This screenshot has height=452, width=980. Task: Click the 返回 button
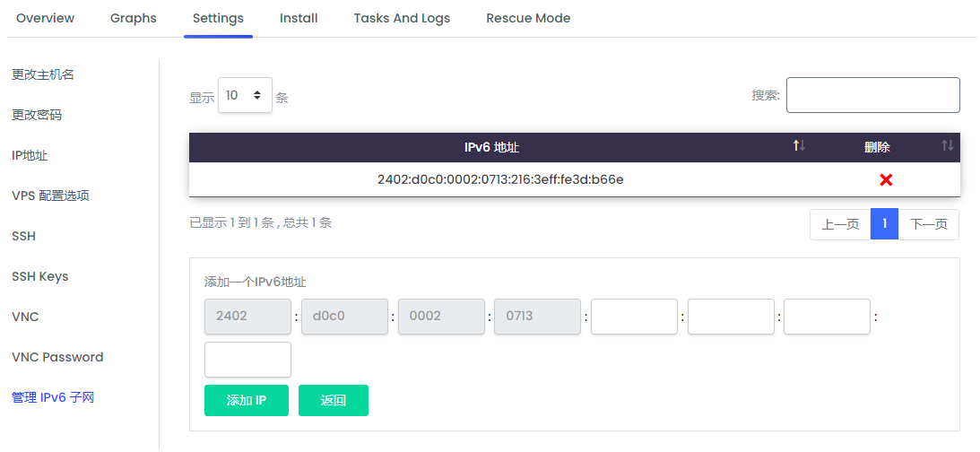[x=334, y=400]
